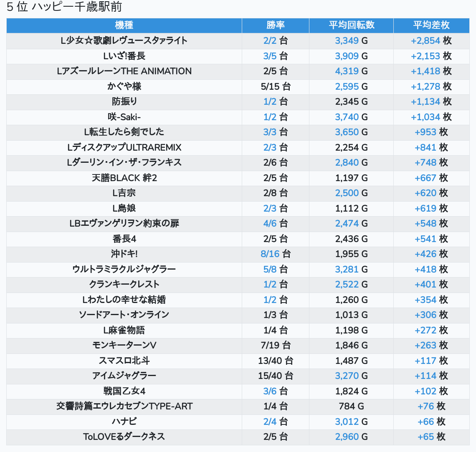
Task: Click the 機種 column header
Action: [124, 25]
